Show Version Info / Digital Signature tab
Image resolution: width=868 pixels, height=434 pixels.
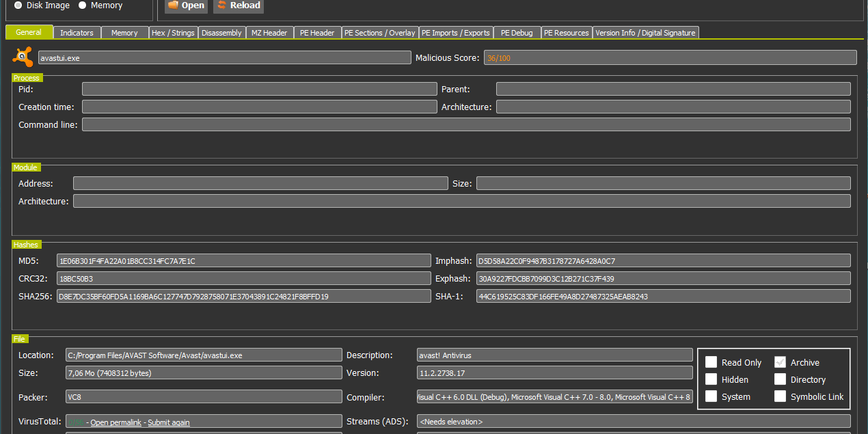pyautogui.click(x=645, y=33)
